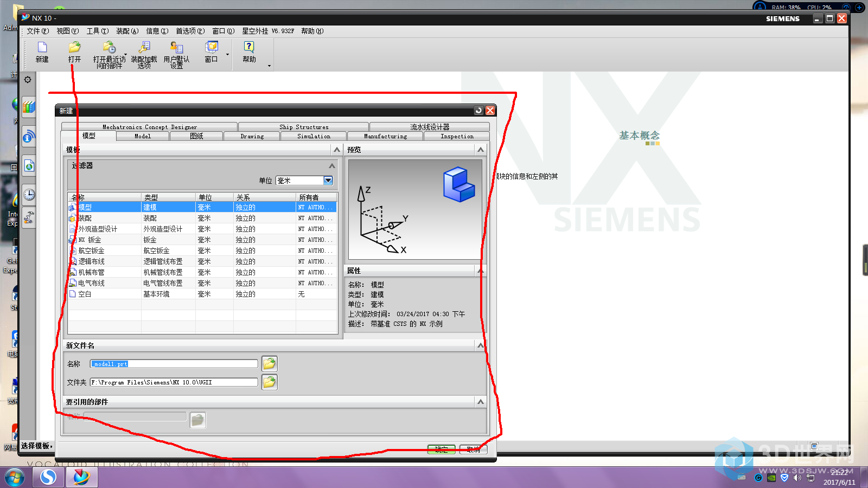Open the toolbar options arrow below 帮助

(x=269, y=66)
